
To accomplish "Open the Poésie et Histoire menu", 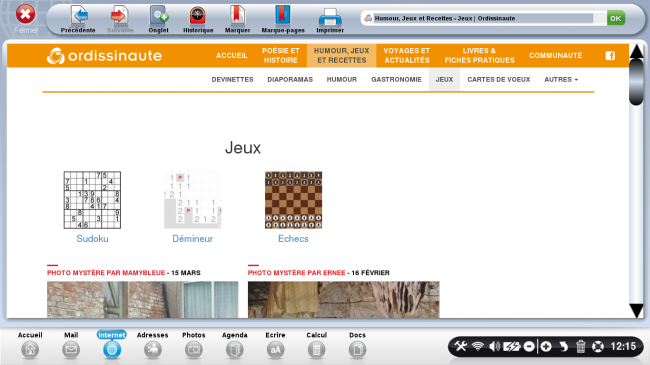I will coord(281,56).
